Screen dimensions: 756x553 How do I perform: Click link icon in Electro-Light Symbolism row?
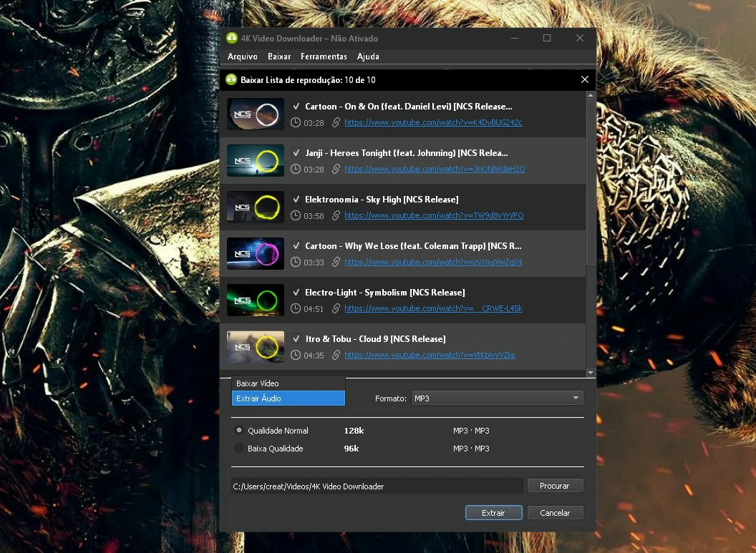(x=336, y=308)
